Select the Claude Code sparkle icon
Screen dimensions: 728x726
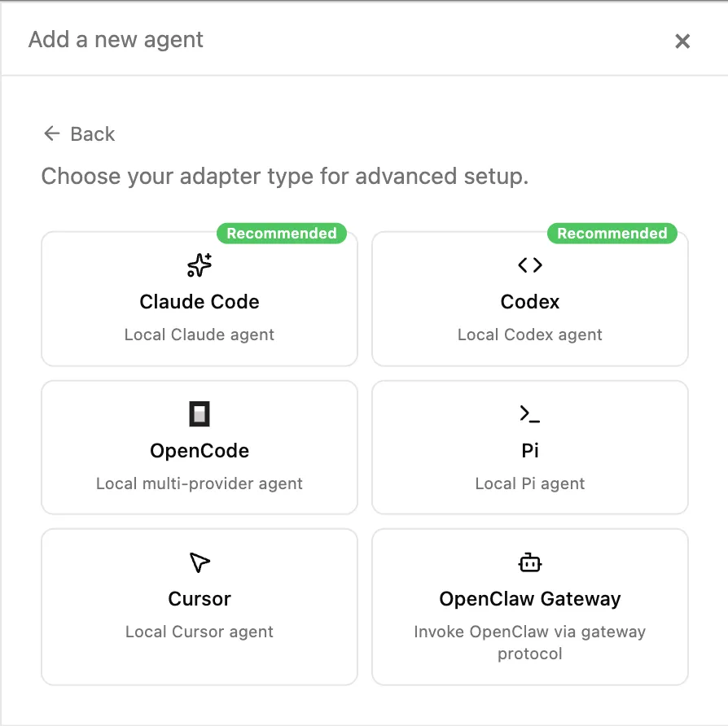(x=200, y=265)
